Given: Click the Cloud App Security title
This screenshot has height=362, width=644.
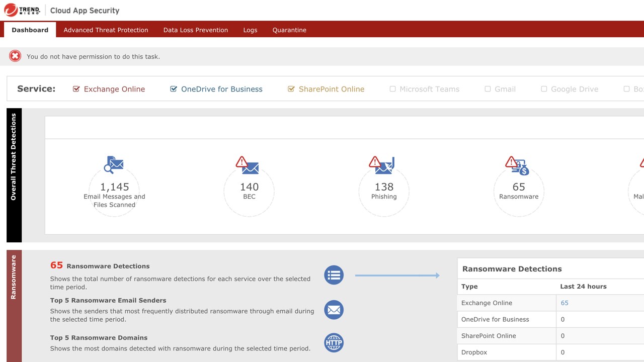Looking at the screenshot, I should [85, 11].
